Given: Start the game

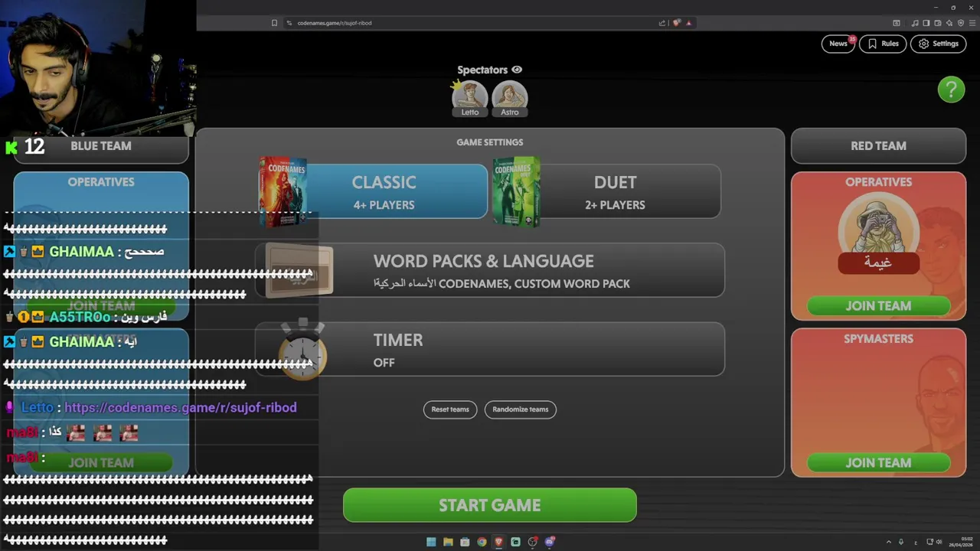Looking at the screenshot, I should click(490, 505).
